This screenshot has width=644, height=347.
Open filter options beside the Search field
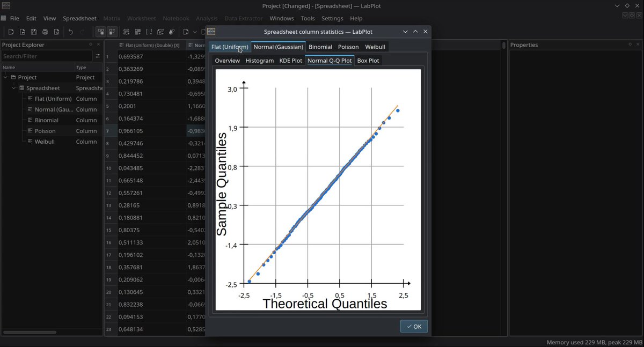[x=98, y=56]
